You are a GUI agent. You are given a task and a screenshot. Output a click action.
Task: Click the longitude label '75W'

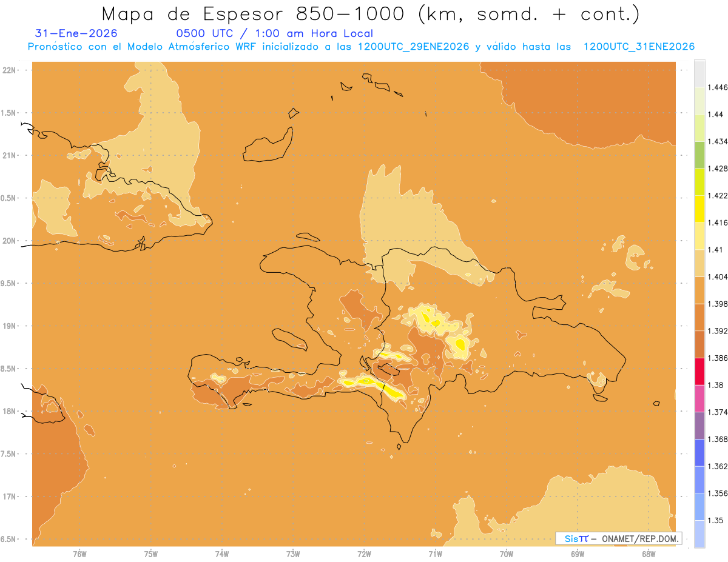(x=151, y=555)
